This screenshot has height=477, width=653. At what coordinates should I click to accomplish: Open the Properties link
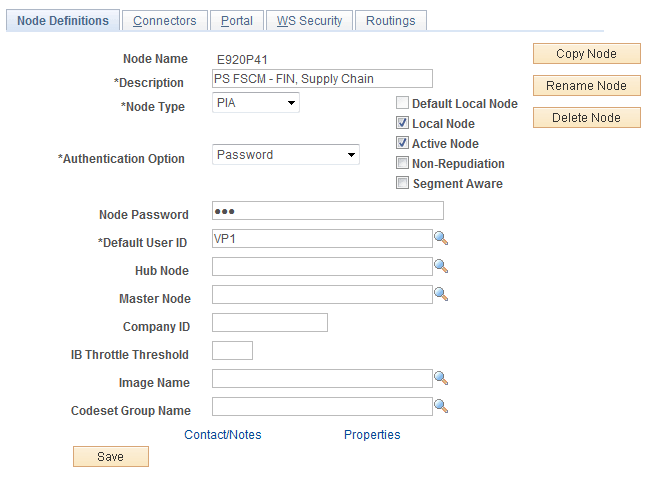point(372,435)
